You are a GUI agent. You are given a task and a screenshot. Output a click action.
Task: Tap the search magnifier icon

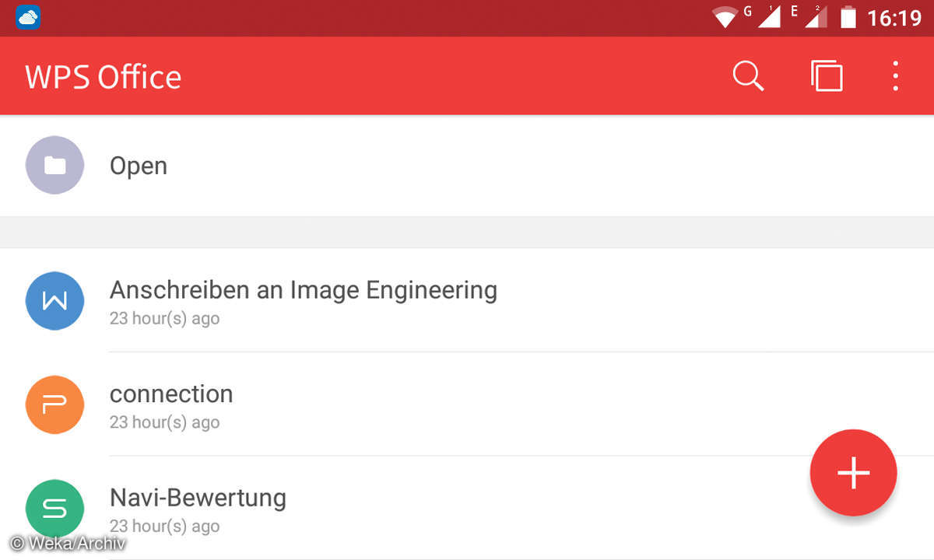tap(748, 76)
